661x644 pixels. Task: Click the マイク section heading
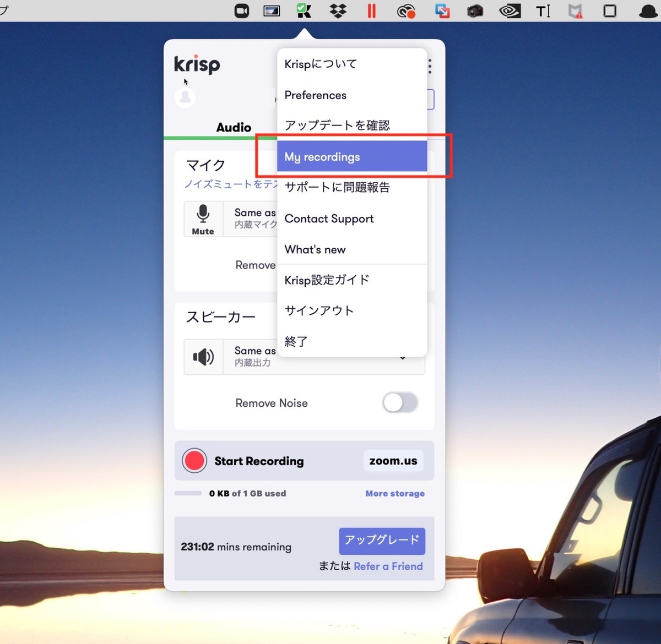pyautogui.click(x=205, y=165)
